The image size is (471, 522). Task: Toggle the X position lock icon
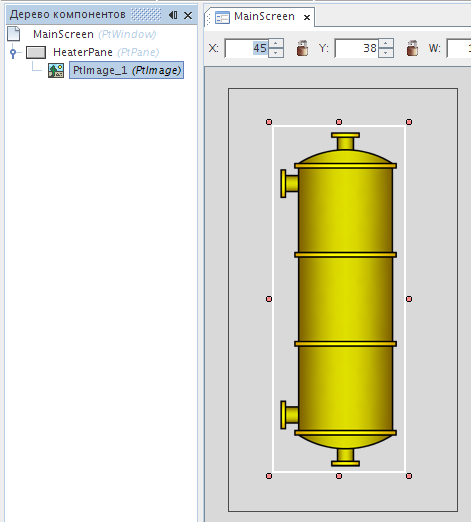pyautogui.click(x=302, y=48)
